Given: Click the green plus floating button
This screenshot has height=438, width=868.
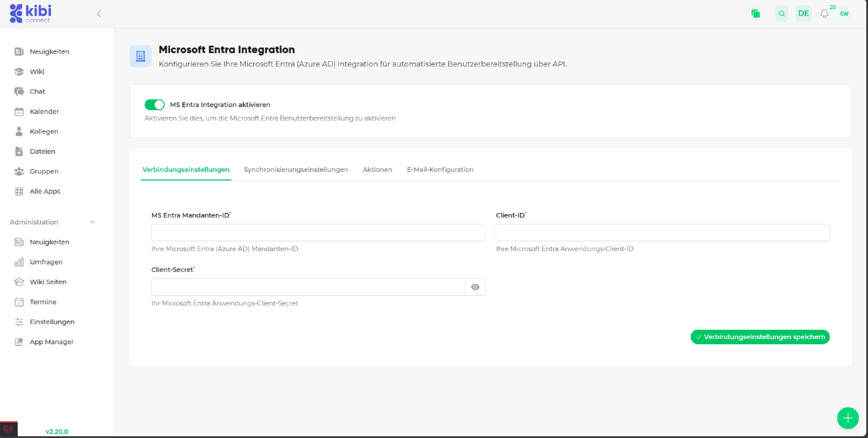Looking at the screenshot, I should point(848,418).
